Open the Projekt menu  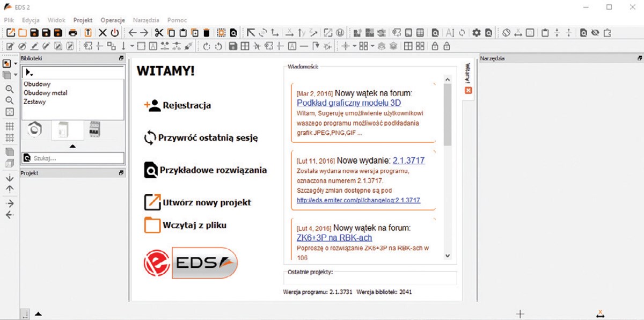click(83, 20)
